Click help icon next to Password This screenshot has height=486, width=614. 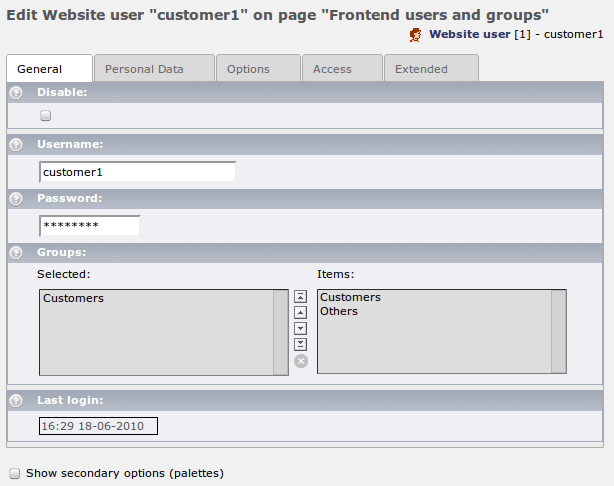pyautogui.click(x=16, y=199)
